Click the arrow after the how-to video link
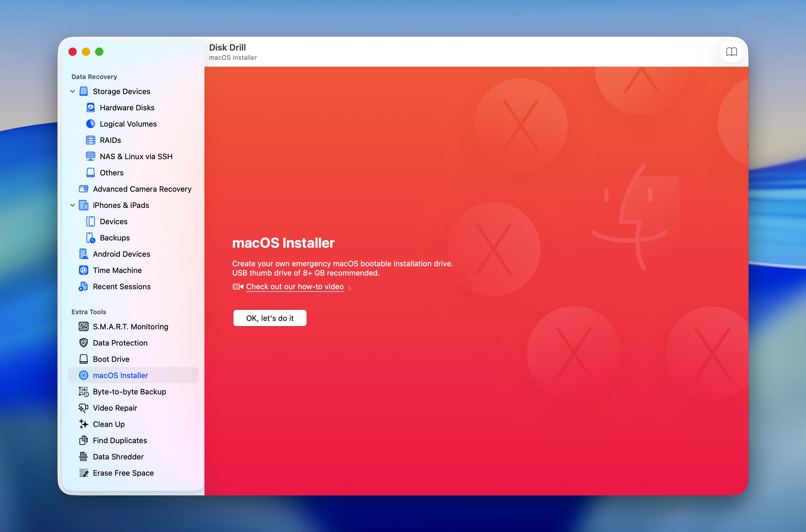The width and height of the screenshot is (806, 532). pos(350,288)
